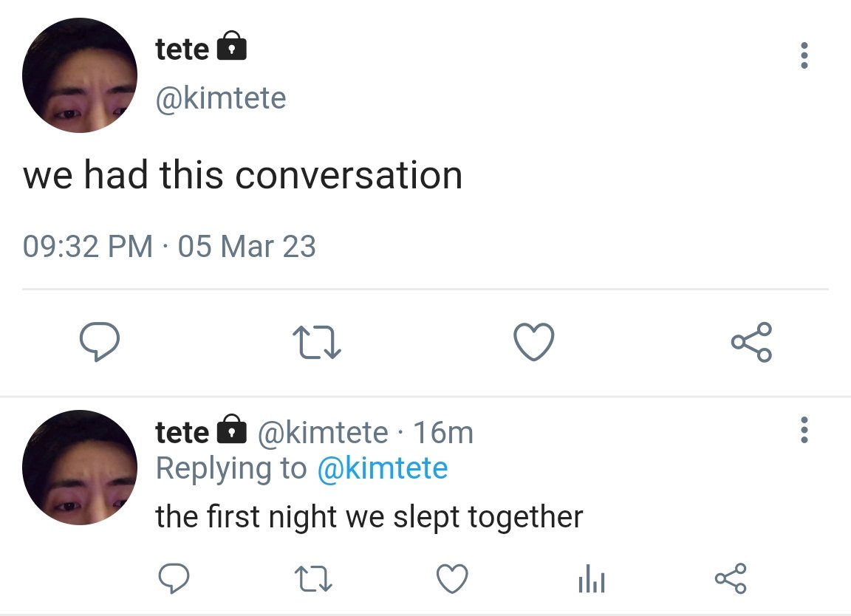This screenshot has width=851, height=616.
Task: Like the 'we had this conversation' tweet
Action: (533, 343)
